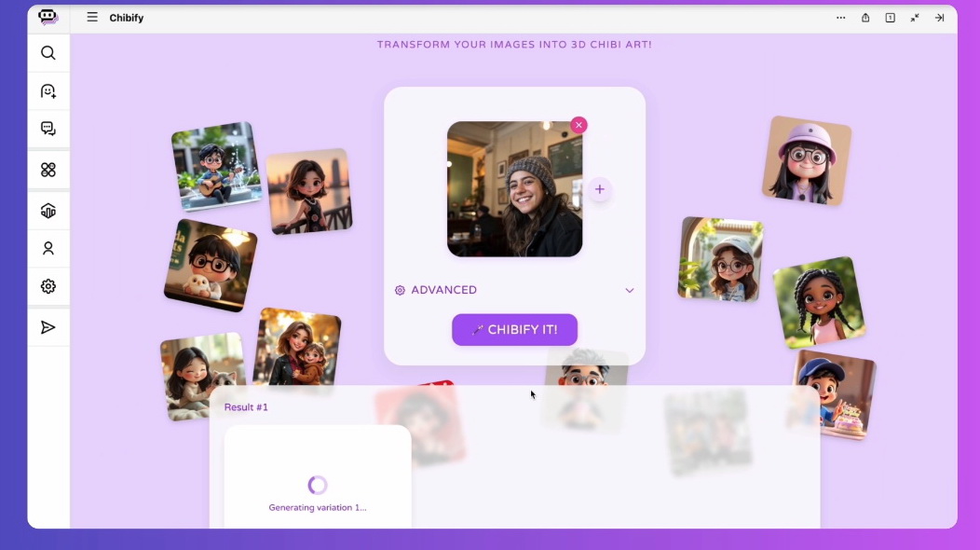Screen dimensions: 980x550
Task: Click the new chat smiley-plus sidebar icon
Action: tap(48, 91)
